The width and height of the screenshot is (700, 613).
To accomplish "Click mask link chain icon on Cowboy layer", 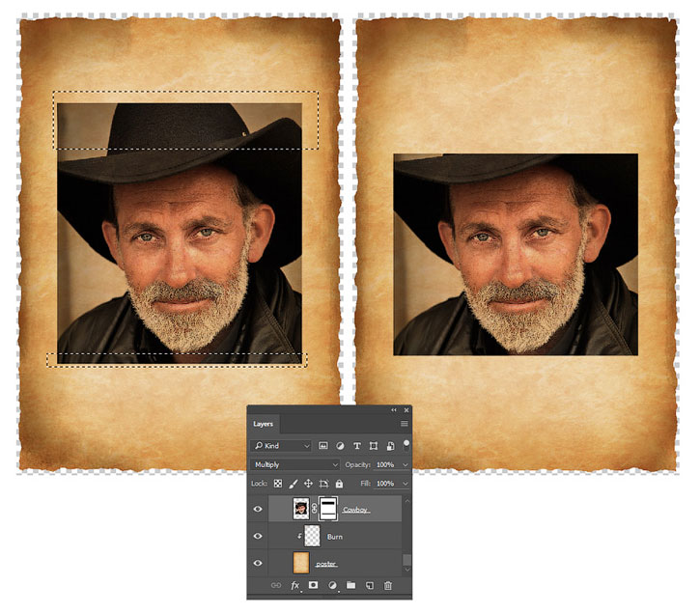I will click(315, 509).
